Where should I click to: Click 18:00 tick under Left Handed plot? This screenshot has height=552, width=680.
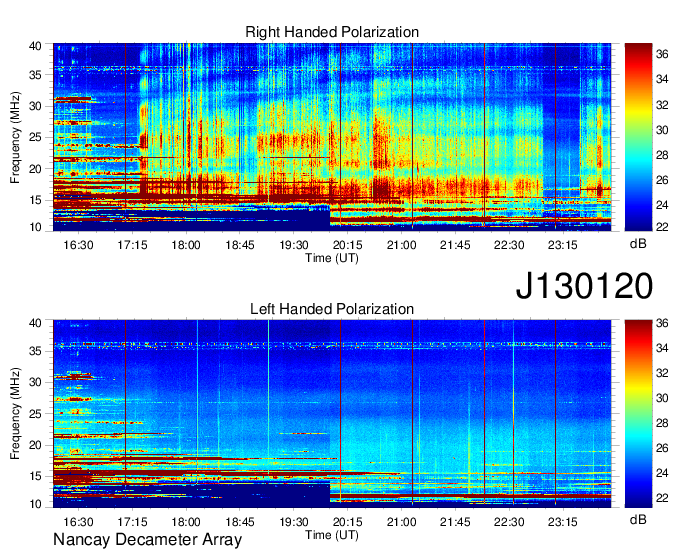[186, 522]
